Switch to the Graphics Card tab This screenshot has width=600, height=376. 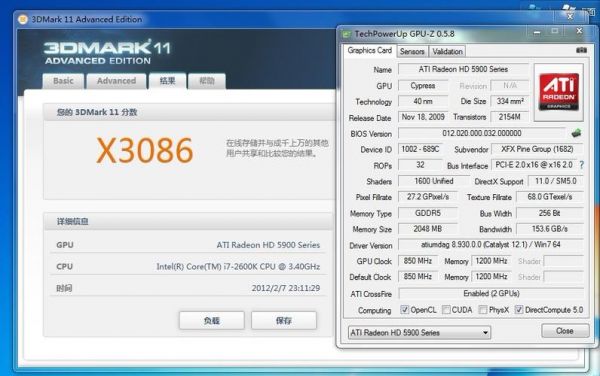[x=370, y=50]
